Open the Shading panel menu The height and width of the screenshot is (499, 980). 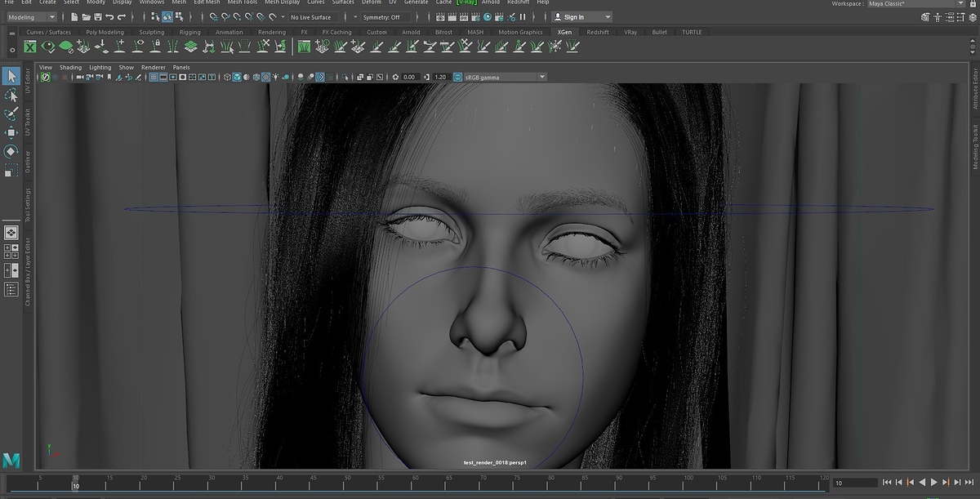tap(70, 67)
